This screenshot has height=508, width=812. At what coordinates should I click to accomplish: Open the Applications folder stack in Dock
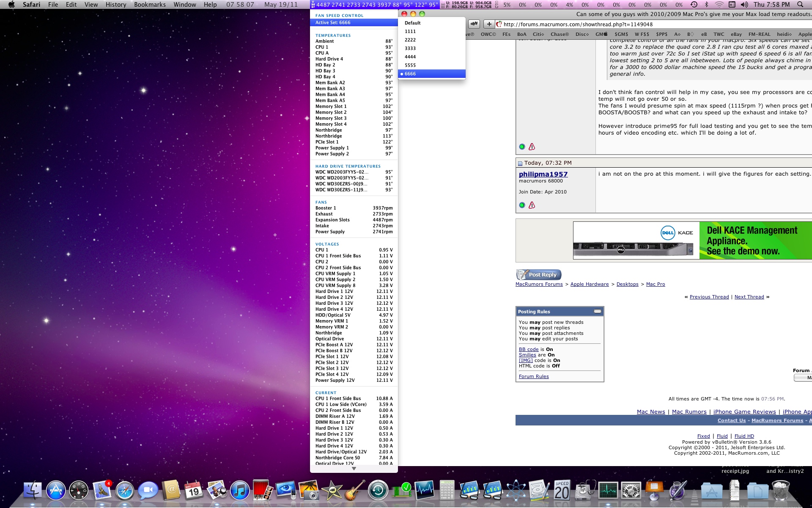pyautogui.click(x=712, y=491)
